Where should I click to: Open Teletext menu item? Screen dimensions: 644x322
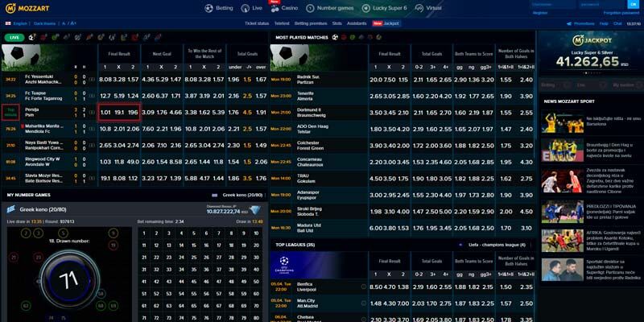pyautogui.click(x=282, y=23)
